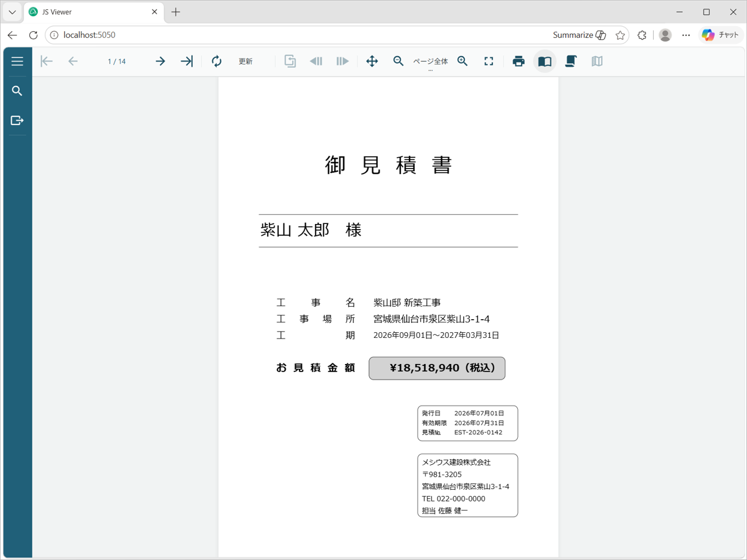Open the Copilot チャット button
Image resolution: width=747 pixels, height=560 pixels.
click(x=720, y=35)
